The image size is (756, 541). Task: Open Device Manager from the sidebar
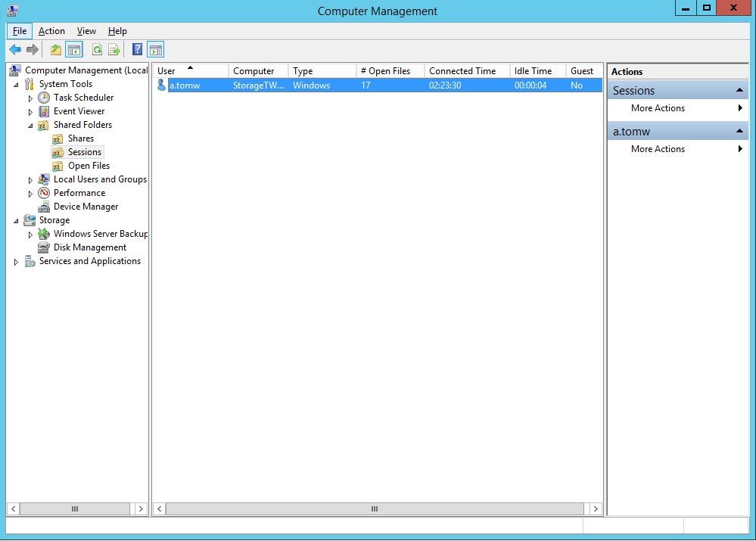coord(84,207)
